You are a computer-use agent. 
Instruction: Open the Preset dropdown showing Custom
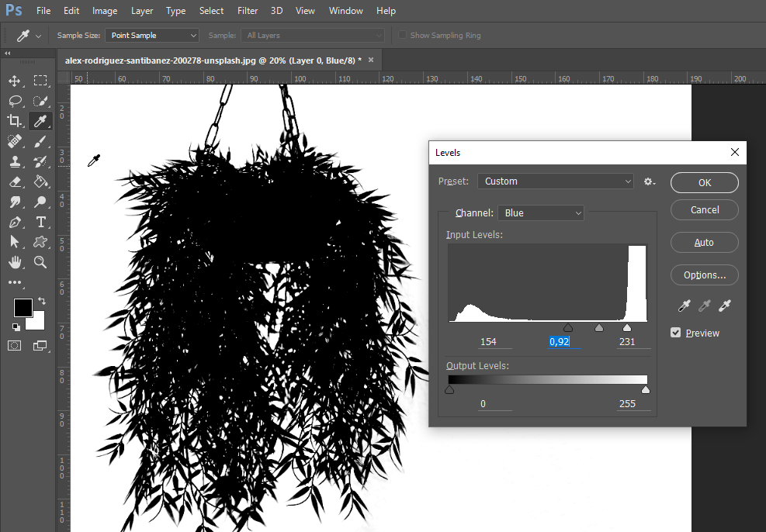(556, 181)
